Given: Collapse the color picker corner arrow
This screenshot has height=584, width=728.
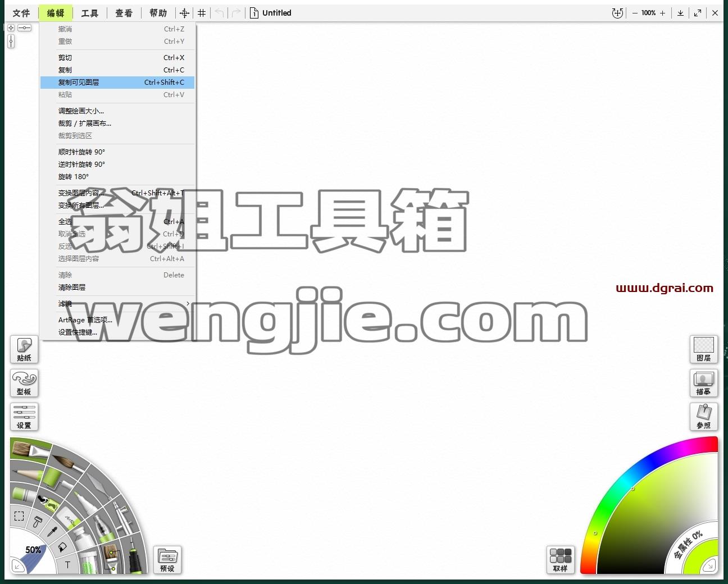Looking at the screenshot, I should point(711,566).
